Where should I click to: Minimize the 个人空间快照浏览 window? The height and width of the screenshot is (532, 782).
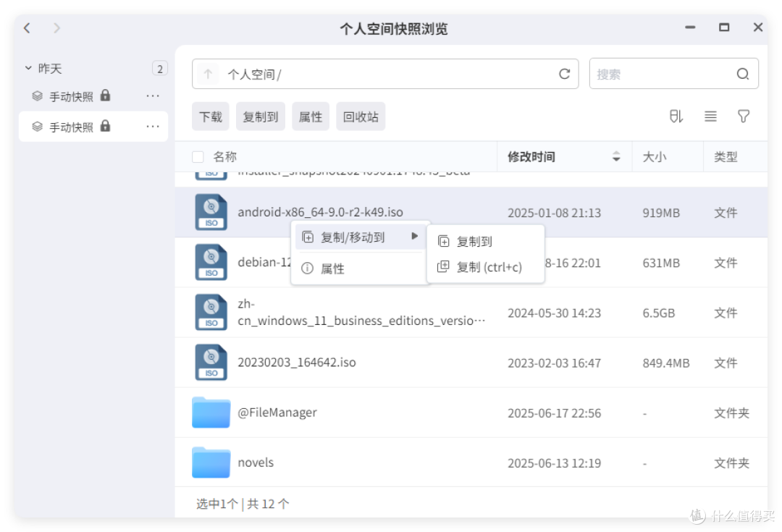click(690, 28)
